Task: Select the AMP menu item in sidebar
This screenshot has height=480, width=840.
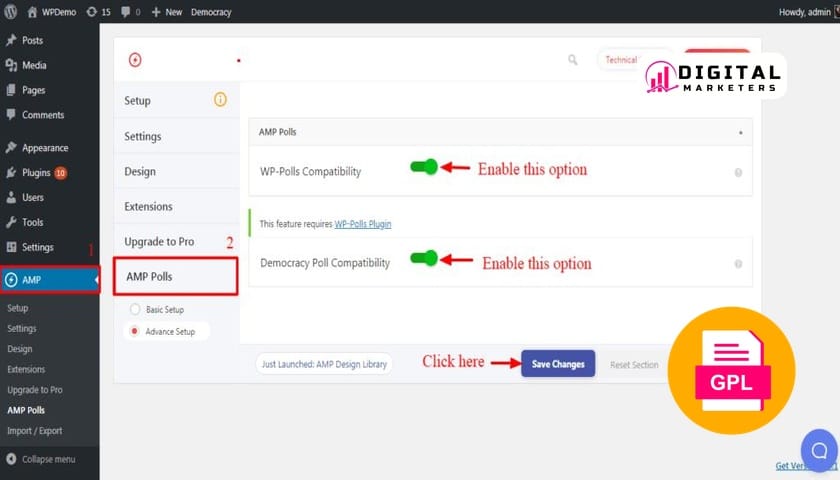Action: pos(50,280)
